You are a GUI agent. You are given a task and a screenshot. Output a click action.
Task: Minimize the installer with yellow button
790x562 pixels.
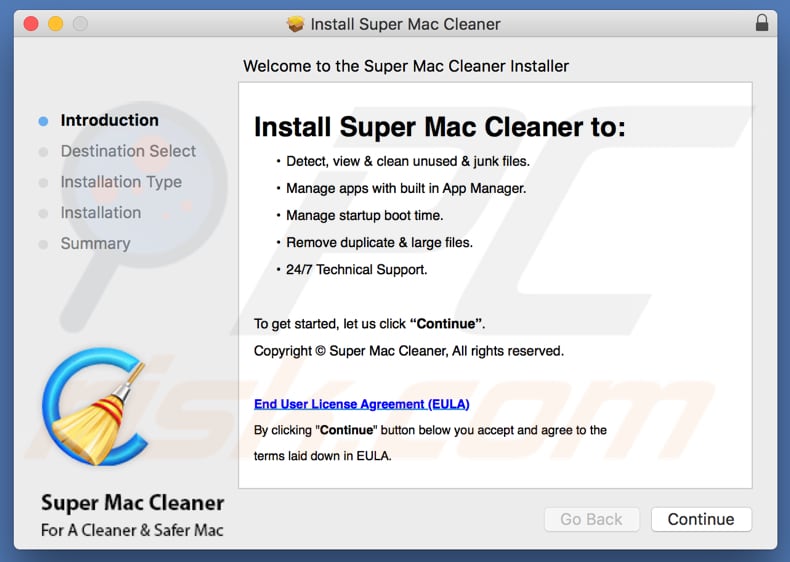coord(55,24)
